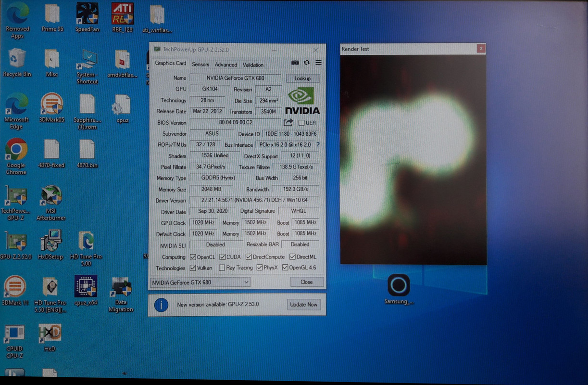Open cpuz_x64 desktop icon
Image resolution: width=588 pixels, height=385 pixels.
tap(86, 290)
